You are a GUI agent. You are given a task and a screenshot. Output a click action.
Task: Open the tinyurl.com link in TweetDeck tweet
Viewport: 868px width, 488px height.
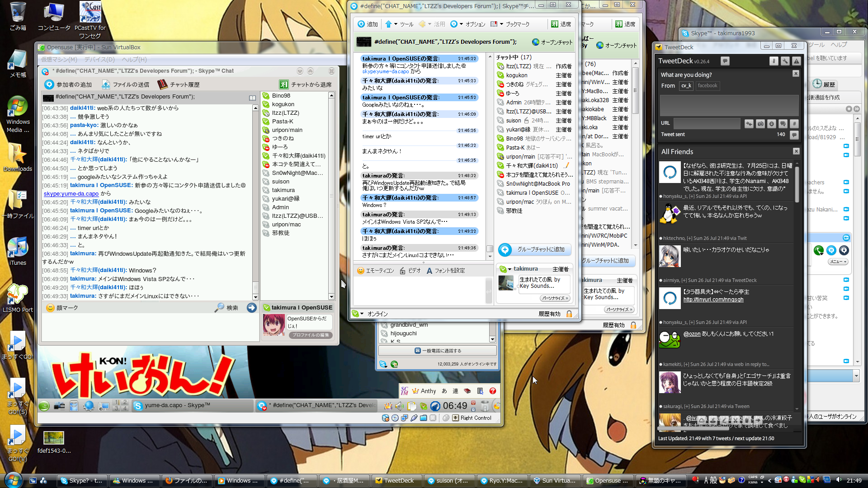[x=713, y=300]
